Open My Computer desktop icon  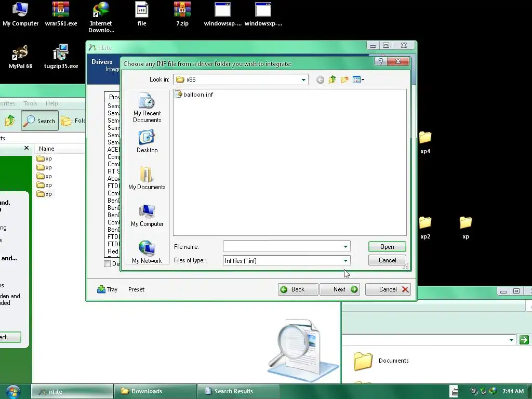20,14
